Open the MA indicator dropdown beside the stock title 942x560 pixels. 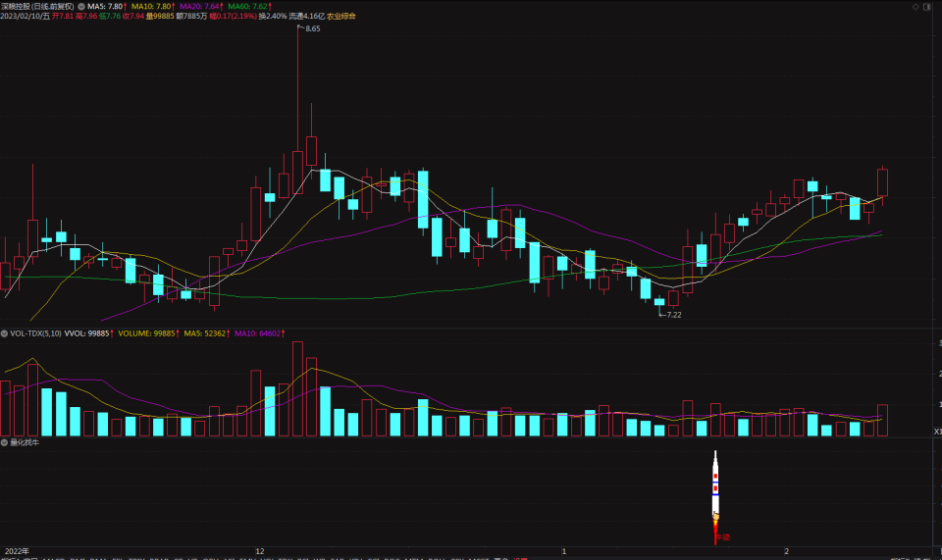tap(81, 7)
